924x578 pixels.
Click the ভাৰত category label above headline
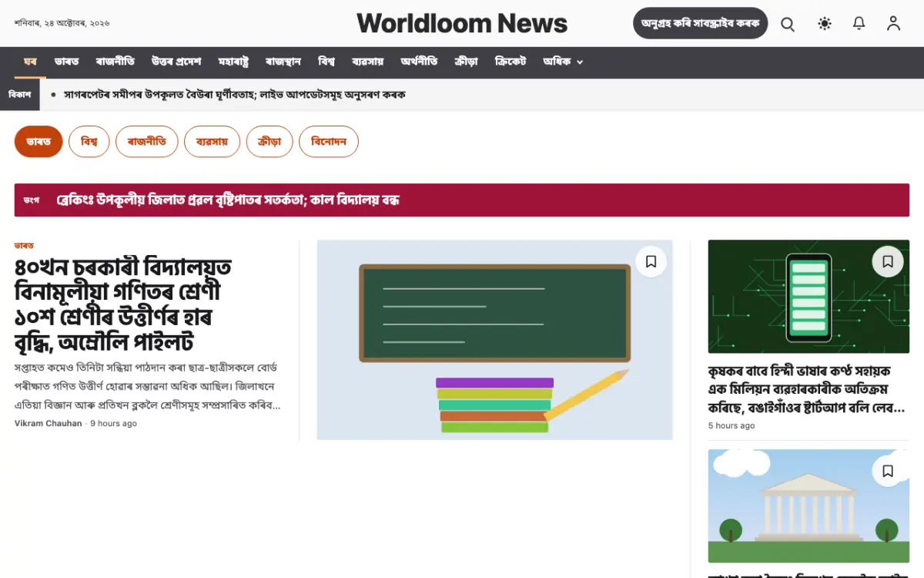click(24, 245)
